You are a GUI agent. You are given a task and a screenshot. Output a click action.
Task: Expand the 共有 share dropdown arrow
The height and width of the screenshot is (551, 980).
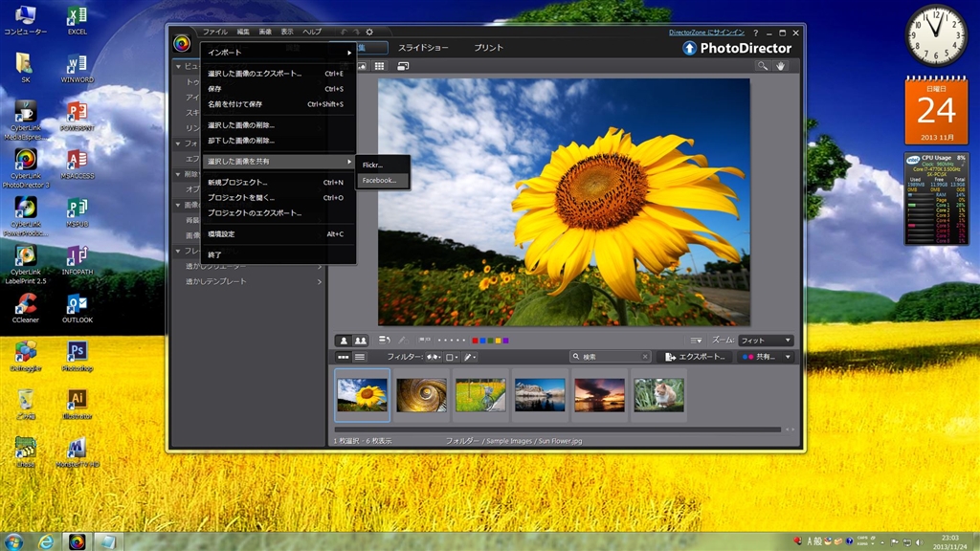[787, 357]
